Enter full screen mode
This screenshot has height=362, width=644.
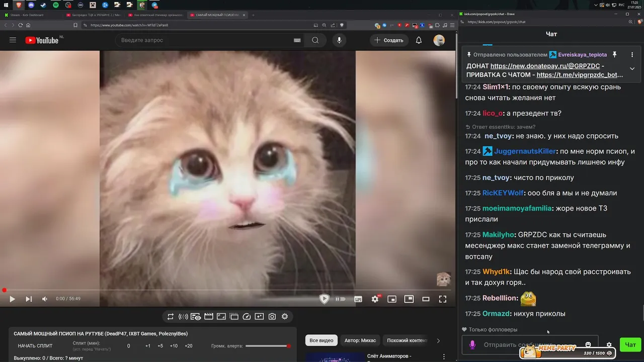click(443, 299)
